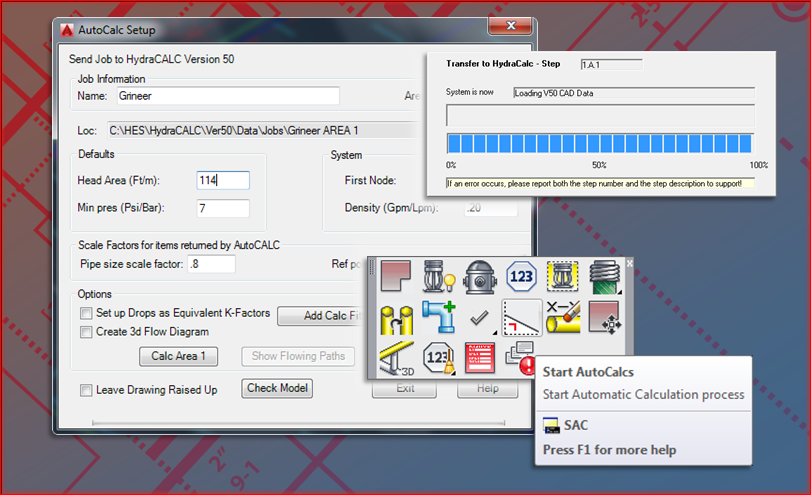811x495 pixels.
Task: Expand the checkmark tool flyout arrow
Action: click(493, 332)
